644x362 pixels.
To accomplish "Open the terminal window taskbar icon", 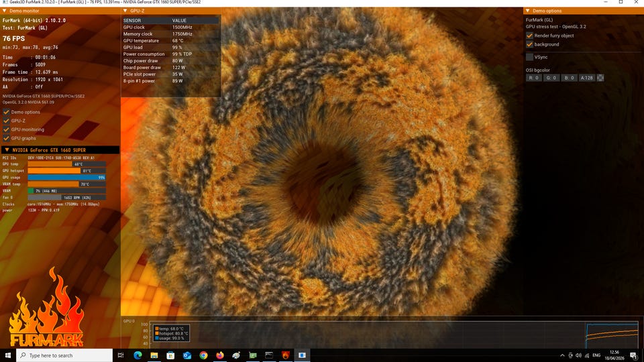I will click(269, 355).
